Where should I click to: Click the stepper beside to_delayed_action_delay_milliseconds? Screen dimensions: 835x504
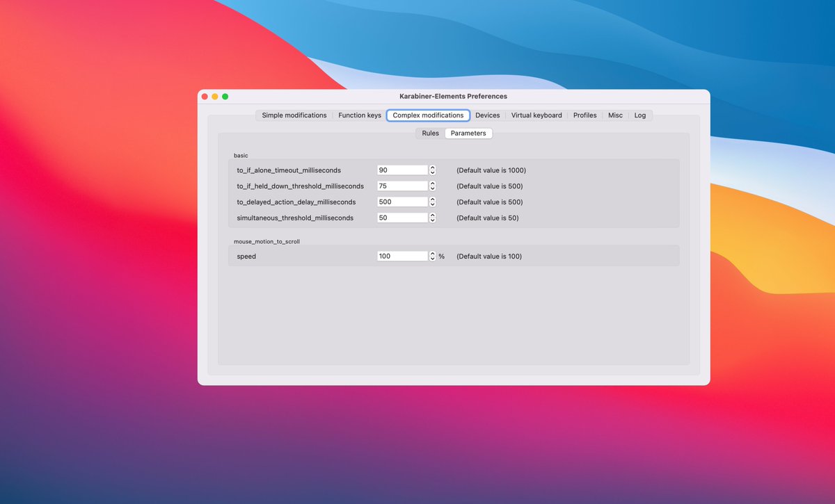pos(433,202)
